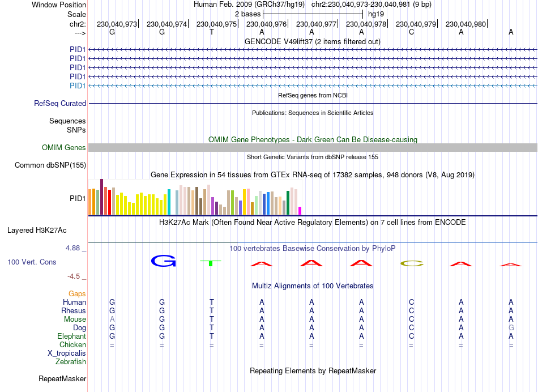Click the 2 bases scale bar
The image size is (538, 392).
(x=313, y=14)
